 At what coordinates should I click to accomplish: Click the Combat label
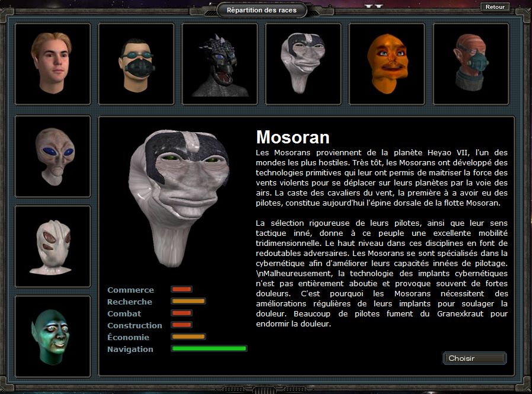click(124, 313)
